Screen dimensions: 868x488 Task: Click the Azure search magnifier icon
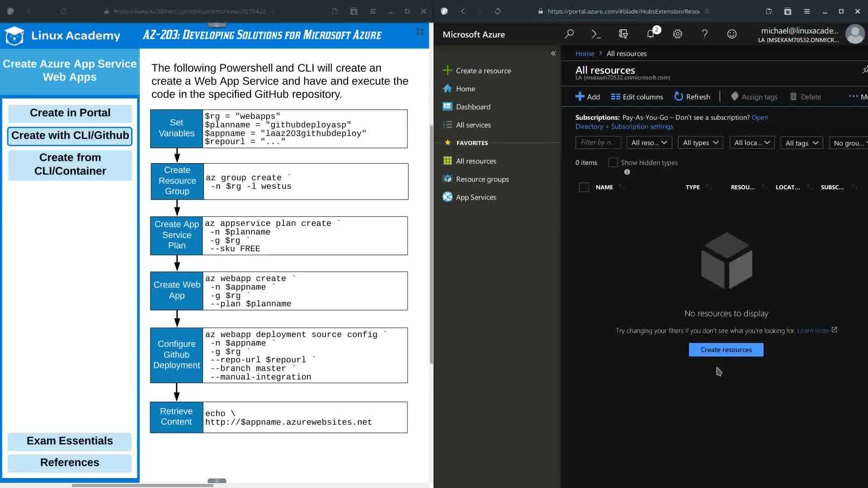coord(569,34)
